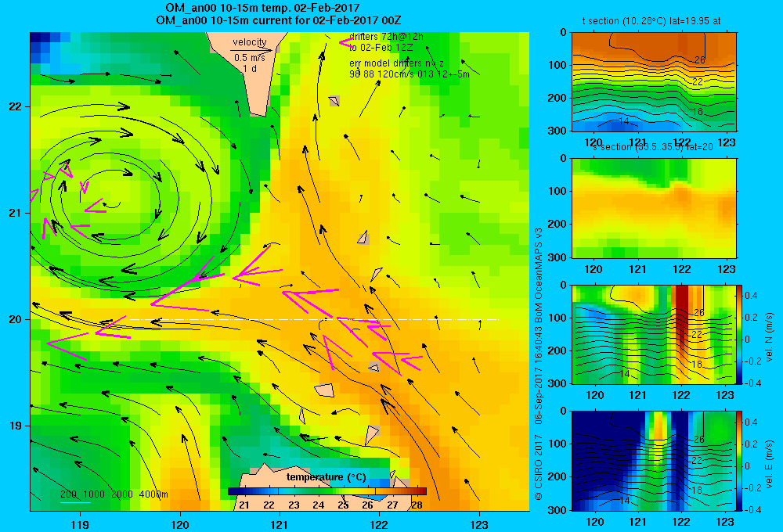The height and width of the screenshot is (532, 783).
Task: Click the 't section (10..28°C) lat=19.95 at' heading
Action: pyautogui.click(x=651, y=21)
